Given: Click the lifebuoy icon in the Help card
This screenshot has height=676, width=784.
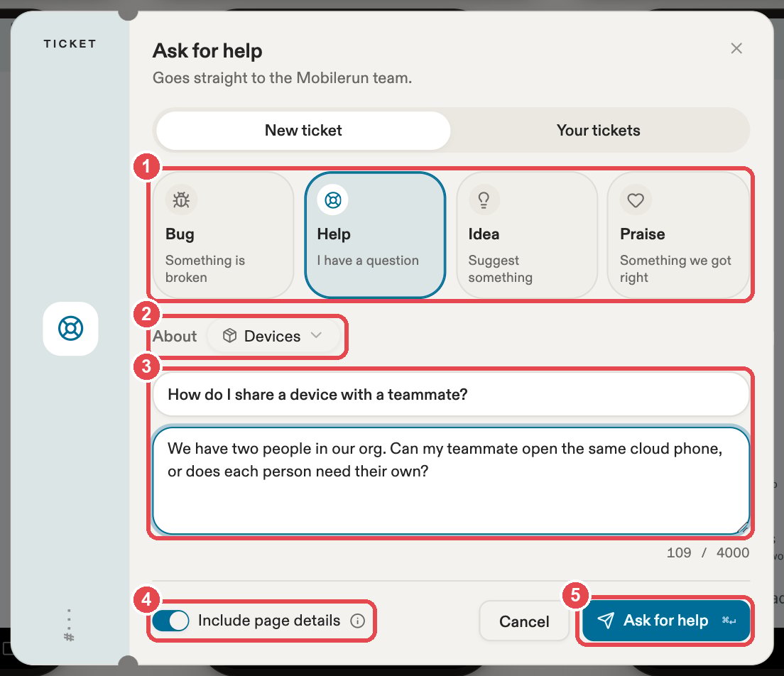Looking at the screenshot, I should click(x=333, y=200).
